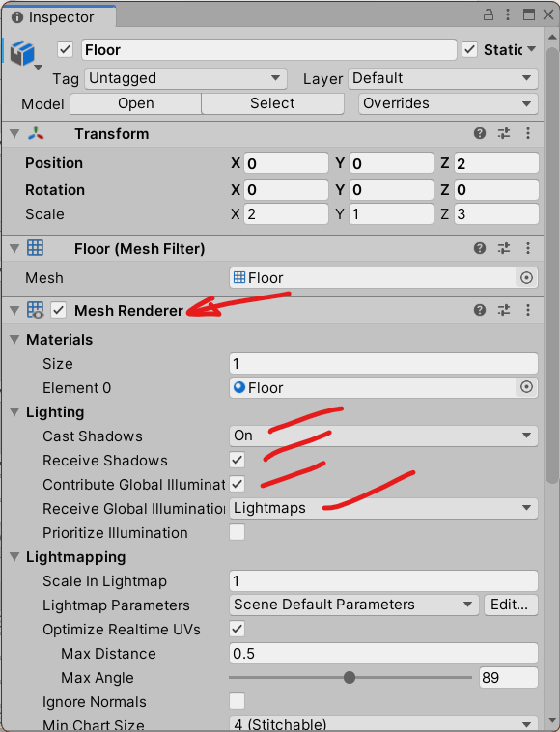Click the Model Select button
The width and height of the screenshot is (560, 732).
click(x=272, y=103)
